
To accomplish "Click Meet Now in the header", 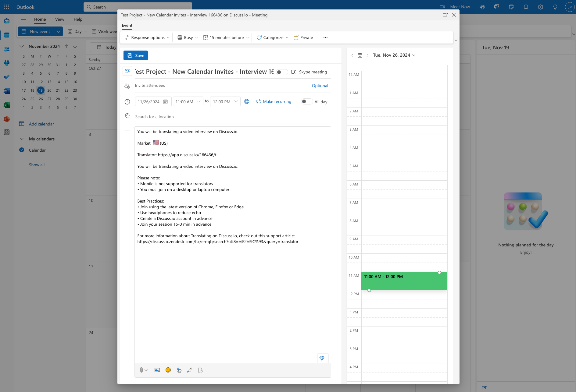I will (x=455, y=7).
